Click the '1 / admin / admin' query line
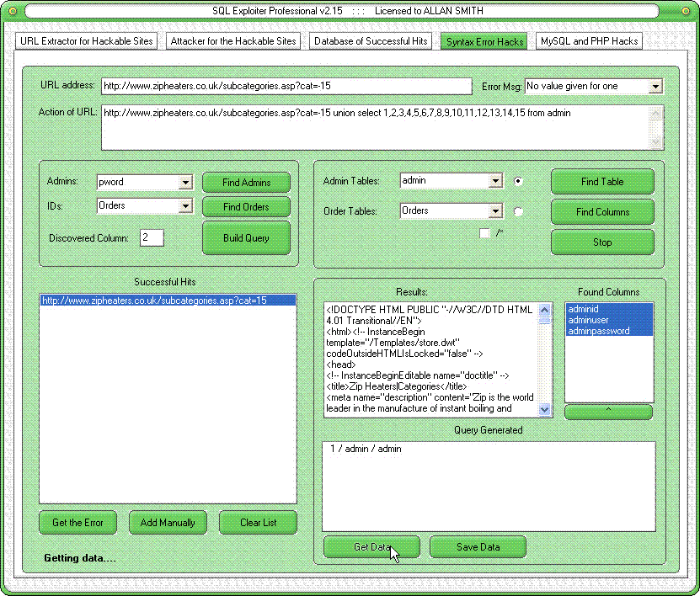The height and width of the screenshot is (596, 700). 366,449
